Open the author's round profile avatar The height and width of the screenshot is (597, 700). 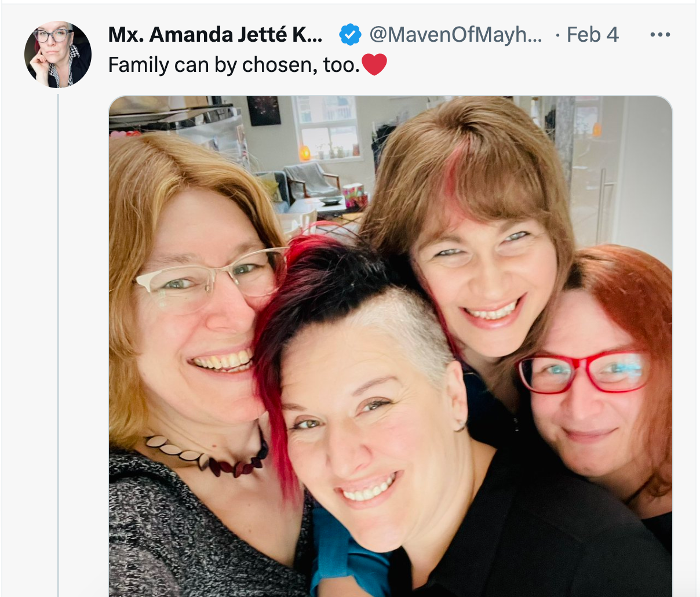pyautogui.click(x=57, y=55)
